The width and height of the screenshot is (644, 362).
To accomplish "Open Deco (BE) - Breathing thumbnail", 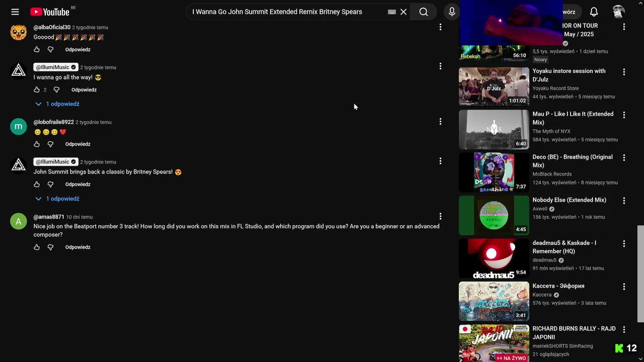I will pyautogui.click(x=494, y=172).
